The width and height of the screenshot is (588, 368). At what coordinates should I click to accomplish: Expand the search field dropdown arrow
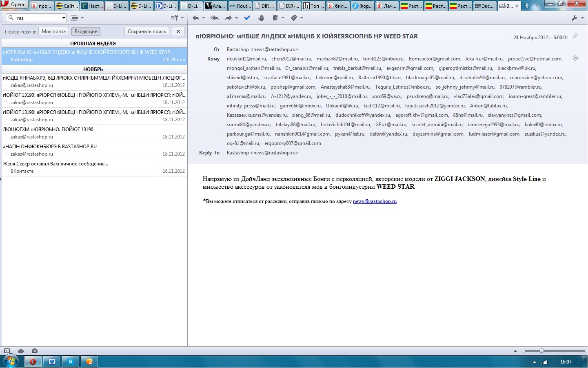[64, 18]
